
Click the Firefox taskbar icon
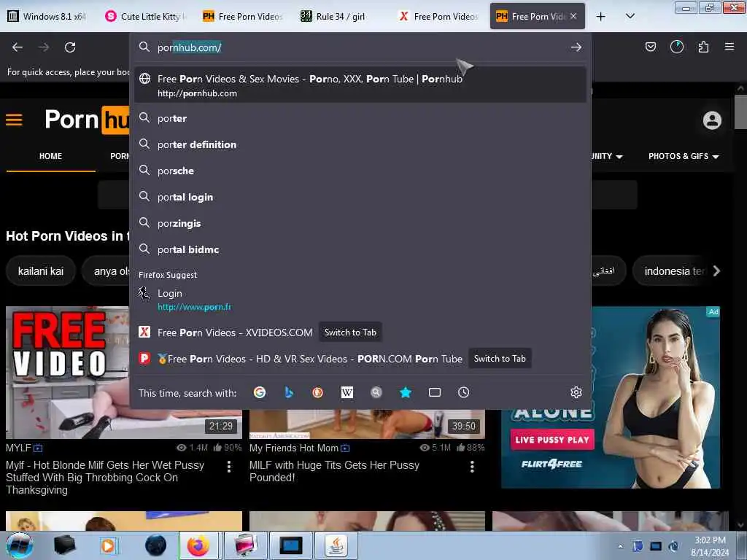(x=198, y=545)
